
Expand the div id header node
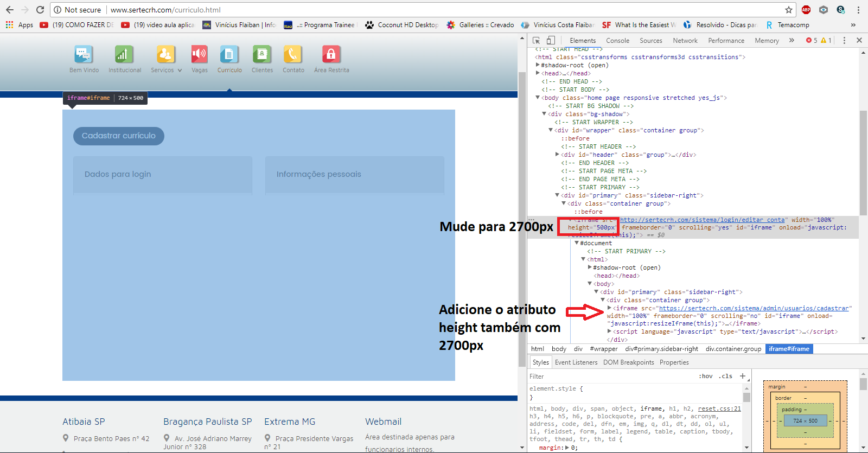[x=558, y=155]
